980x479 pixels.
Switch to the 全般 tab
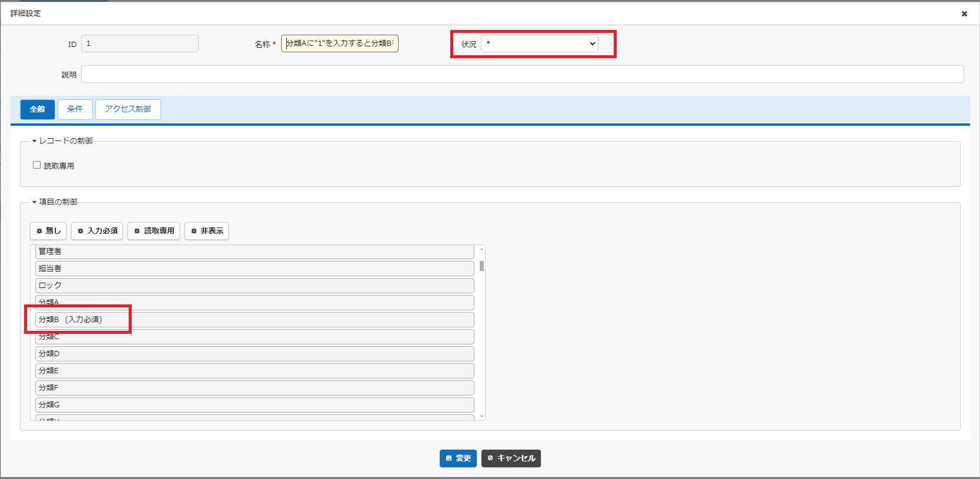click(x=38, y=109)
